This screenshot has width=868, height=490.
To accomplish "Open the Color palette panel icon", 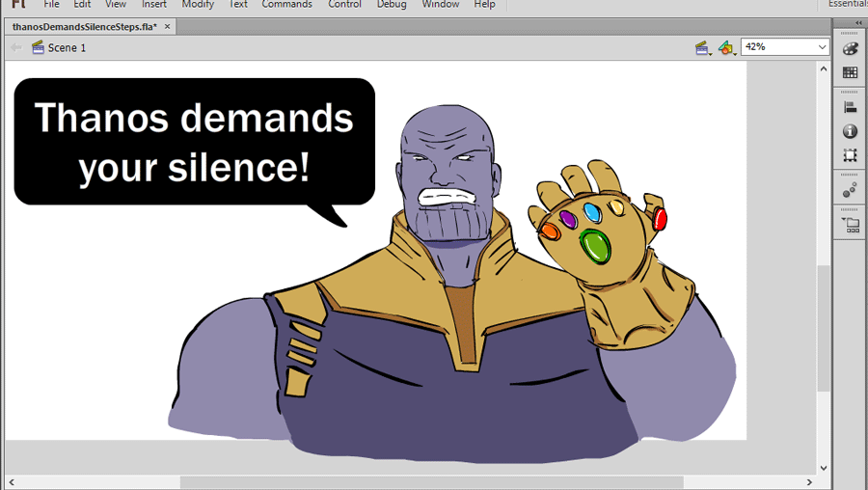I will pyautogui.click(x=851, y=49).
